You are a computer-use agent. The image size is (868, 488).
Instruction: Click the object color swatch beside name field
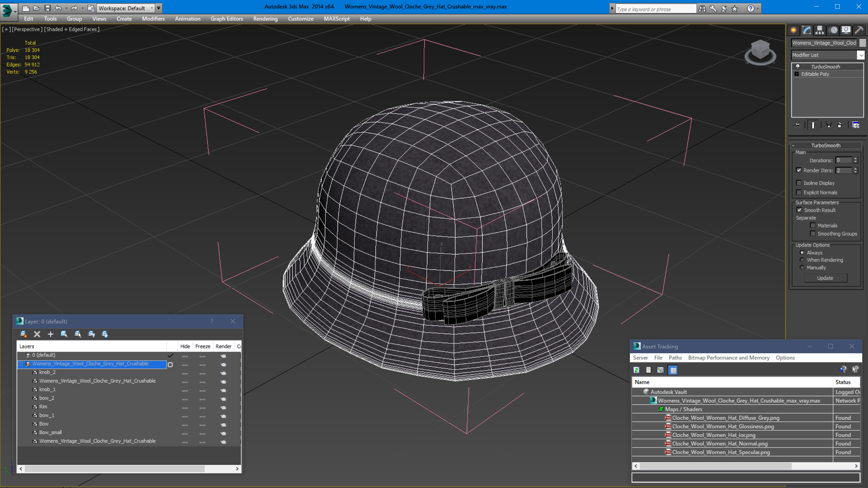(x=862, y=43)
